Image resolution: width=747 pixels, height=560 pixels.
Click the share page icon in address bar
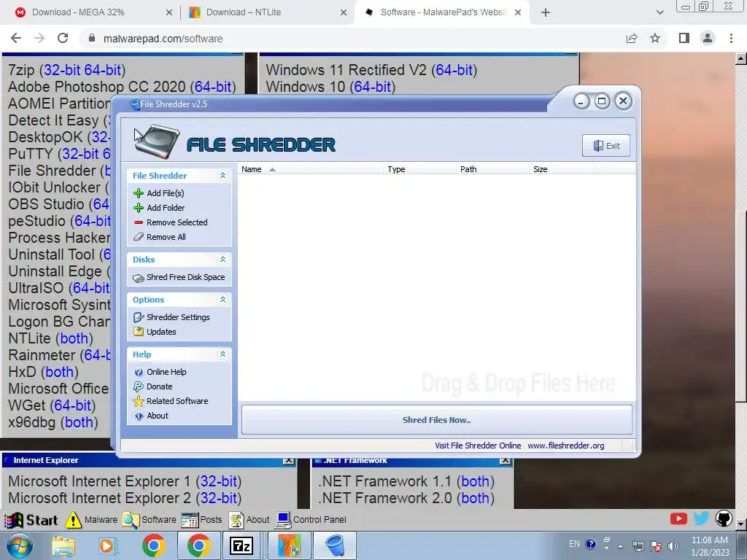pyautogui.click(x=632, y=38)
